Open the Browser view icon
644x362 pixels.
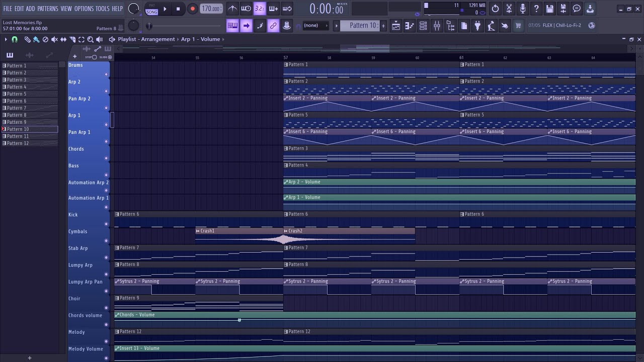tap(450, 26)
